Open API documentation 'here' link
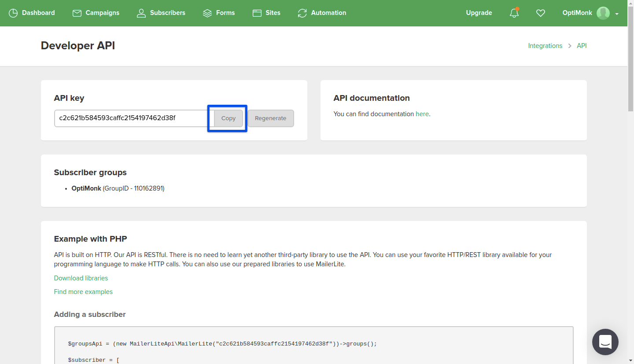Viewport: 634px width, 364px height. point(422,114)
